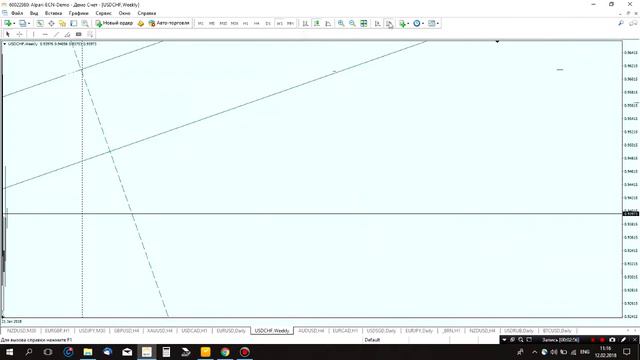Select the crosshair tool
This screenshot has height=360, width=640.
(x=19, y=34)
